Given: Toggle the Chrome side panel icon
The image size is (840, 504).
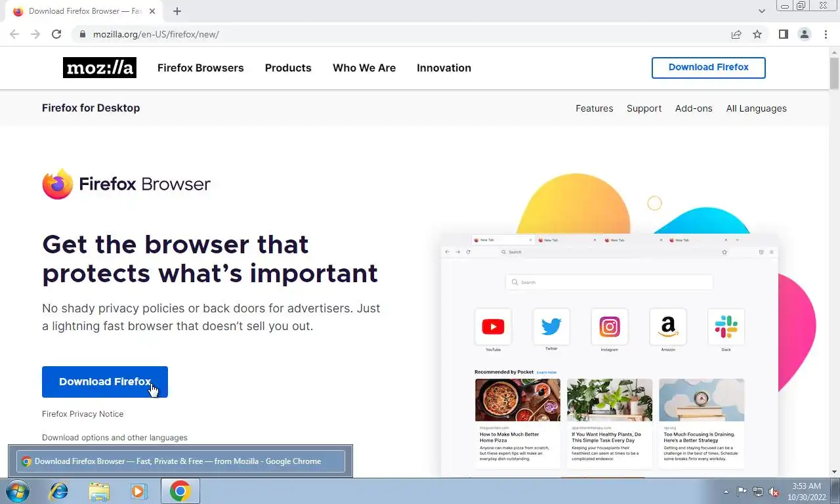Looking at the screenshot, I should tap(783, 34).
